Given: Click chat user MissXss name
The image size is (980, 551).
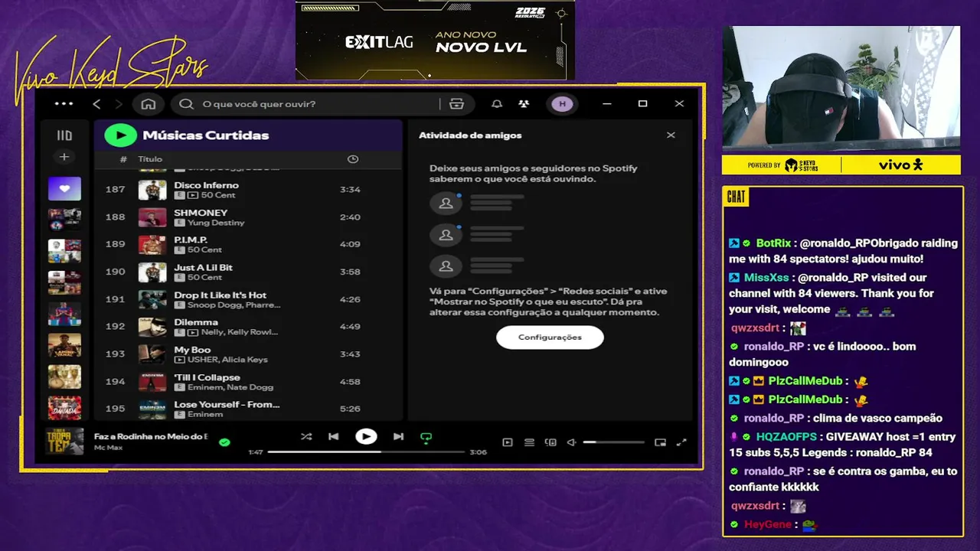Looking at the screenshot, I should coord(766,278).
